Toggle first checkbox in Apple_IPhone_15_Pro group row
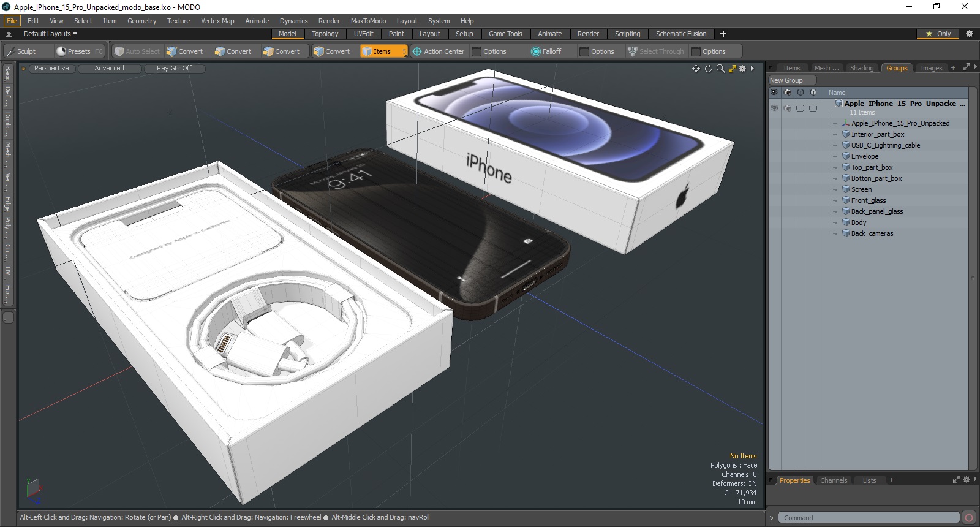The image size is (980, 527). (x=801, y=108)
